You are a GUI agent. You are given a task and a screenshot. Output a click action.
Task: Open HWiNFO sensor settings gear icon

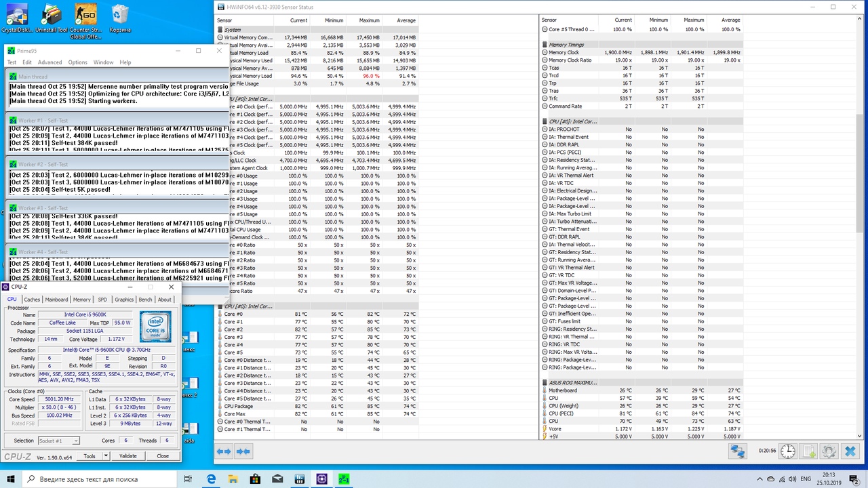click(829, 451)
